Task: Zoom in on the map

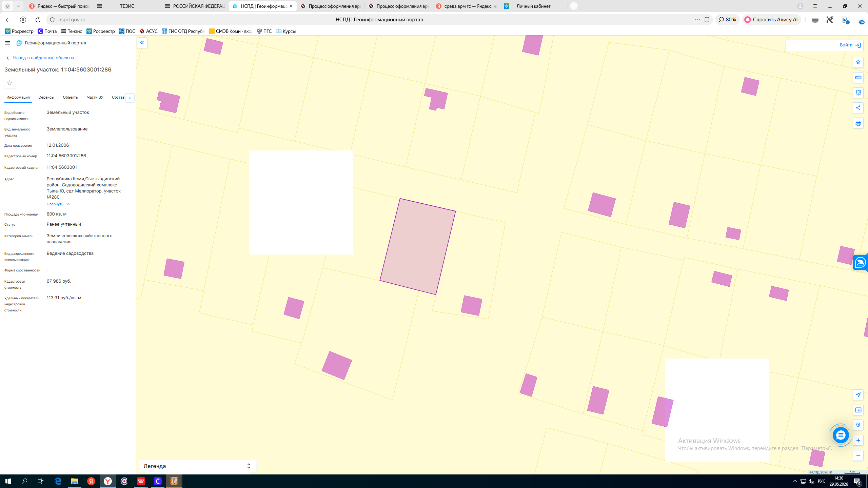Action: [x=858, y=441]
